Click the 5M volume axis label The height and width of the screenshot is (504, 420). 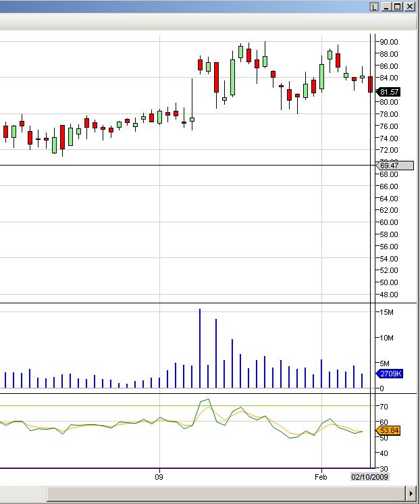[385, 363]
